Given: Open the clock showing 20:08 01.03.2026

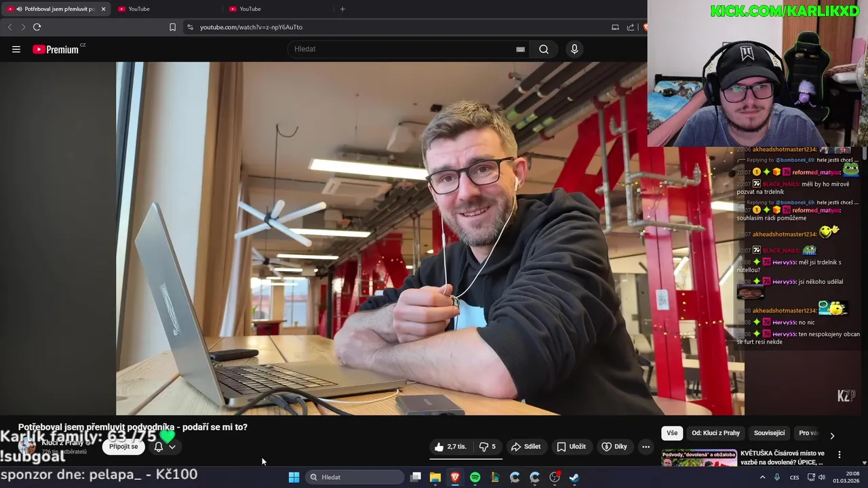Looking at the screenshot, I should coord(846,477).
